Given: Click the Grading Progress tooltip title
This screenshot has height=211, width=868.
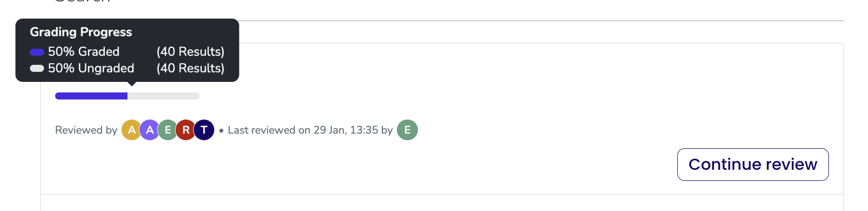Looking at the screenshot, I should [x=81, y=32].
